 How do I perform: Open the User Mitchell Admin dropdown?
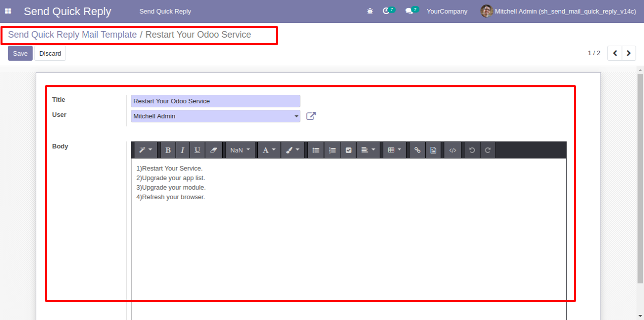[x=216, y=116]
